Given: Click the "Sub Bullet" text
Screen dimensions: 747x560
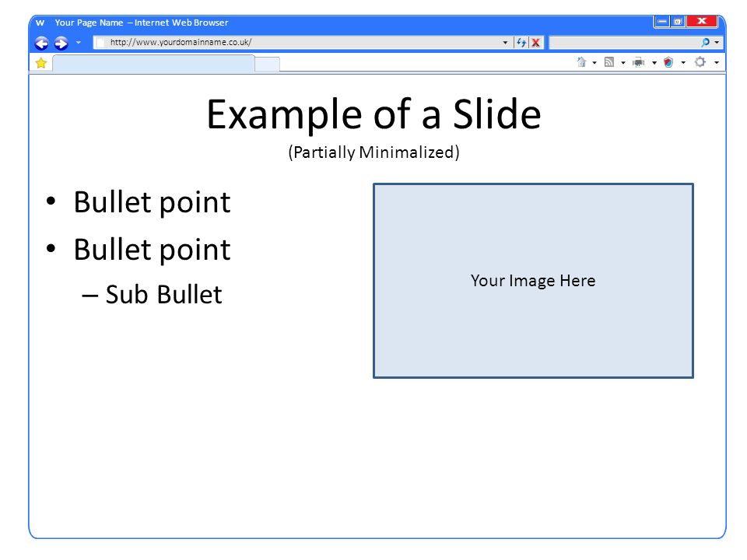Looking at the screenshot, I should 163,294.
